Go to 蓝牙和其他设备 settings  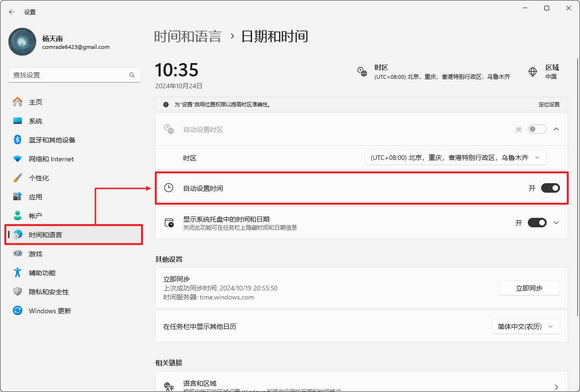[74, 140]
